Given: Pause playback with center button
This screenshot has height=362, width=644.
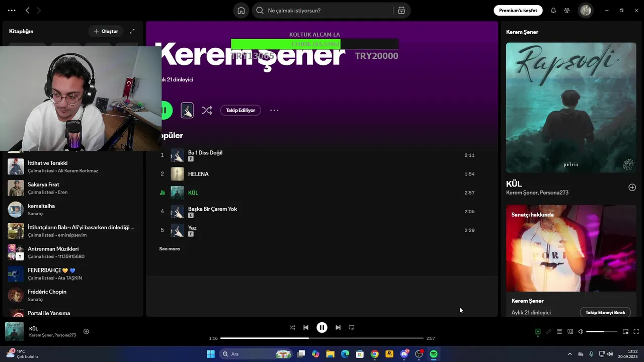Looking at the screenshot, I should pyautogui.click(x=322, y=327).
